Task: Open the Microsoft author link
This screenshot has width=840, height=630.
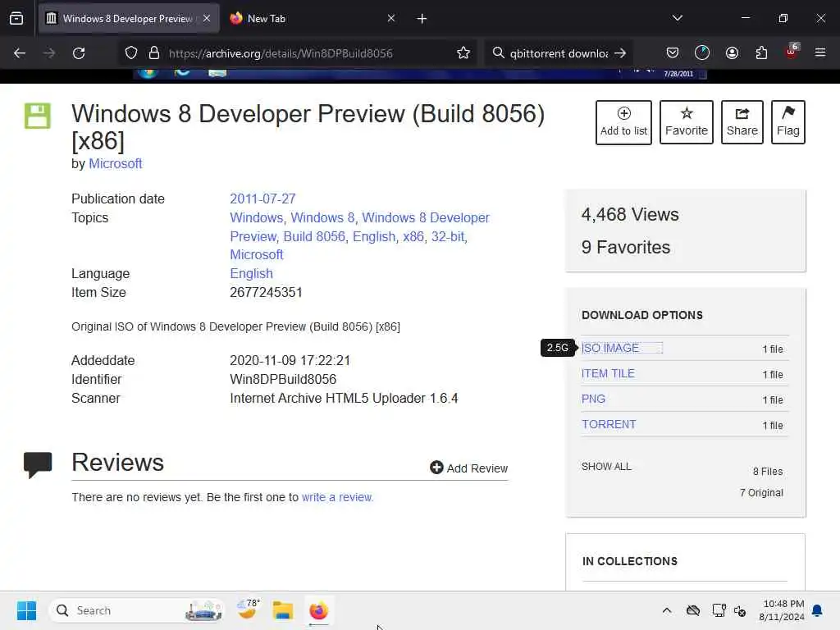Action: coord(115,163)
